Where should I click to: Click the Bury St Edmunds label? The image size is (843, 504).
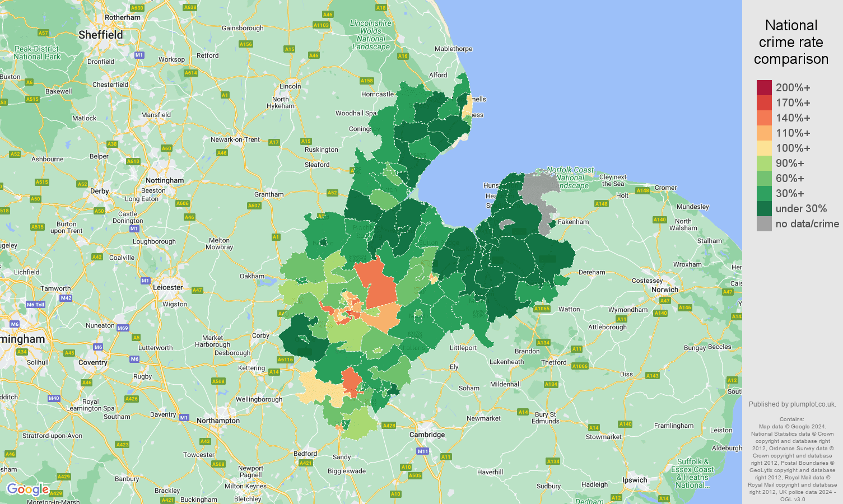tap(546, 418)
